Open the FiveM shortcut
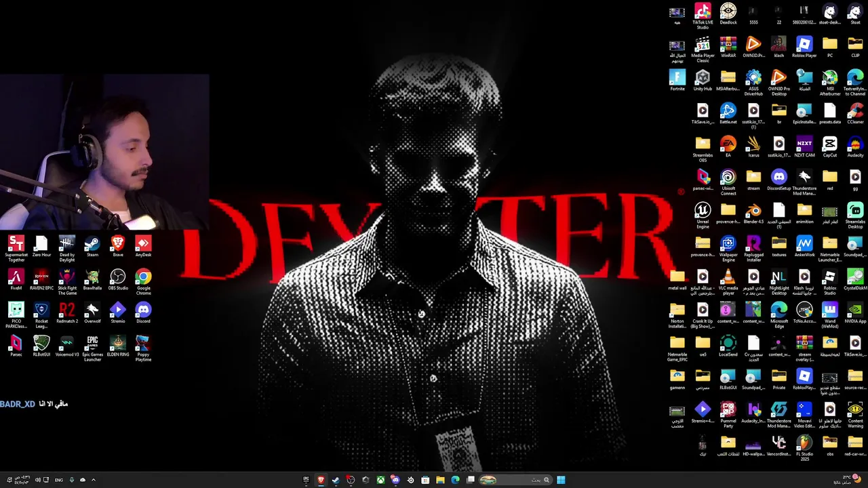Image resolution: width=868 pixels, height=488 pixels. click(16, 280)
